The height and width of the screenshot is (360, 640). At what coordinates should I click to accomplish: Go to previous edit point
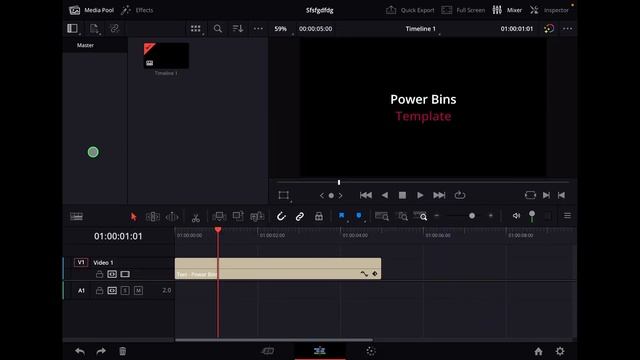click(562, 195)
